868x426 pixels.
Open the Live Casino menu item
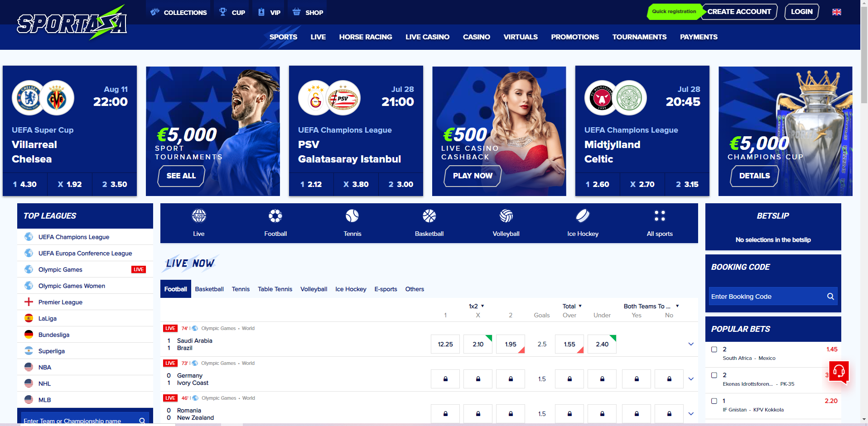pos(427,37)
